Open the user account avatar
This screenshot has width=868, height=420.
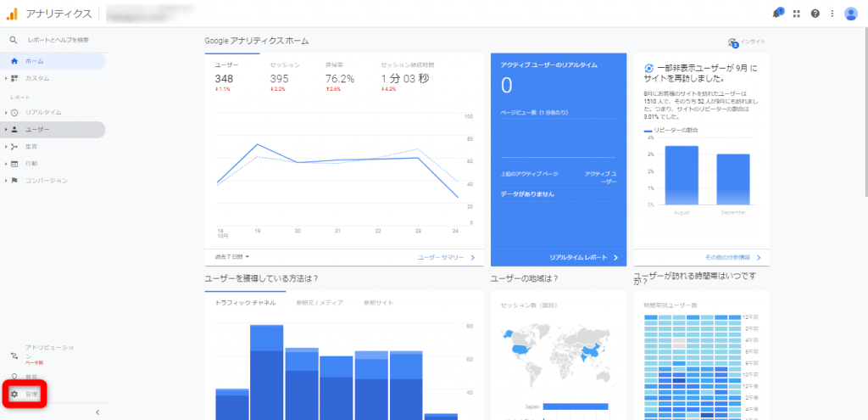coord(851,14)
